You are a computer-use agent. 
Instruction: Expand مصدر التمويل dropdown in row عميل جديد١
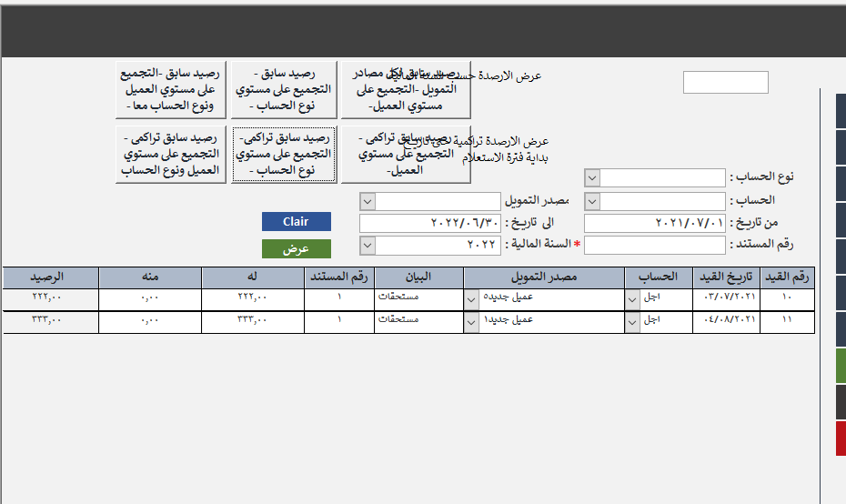pos(471,323)
